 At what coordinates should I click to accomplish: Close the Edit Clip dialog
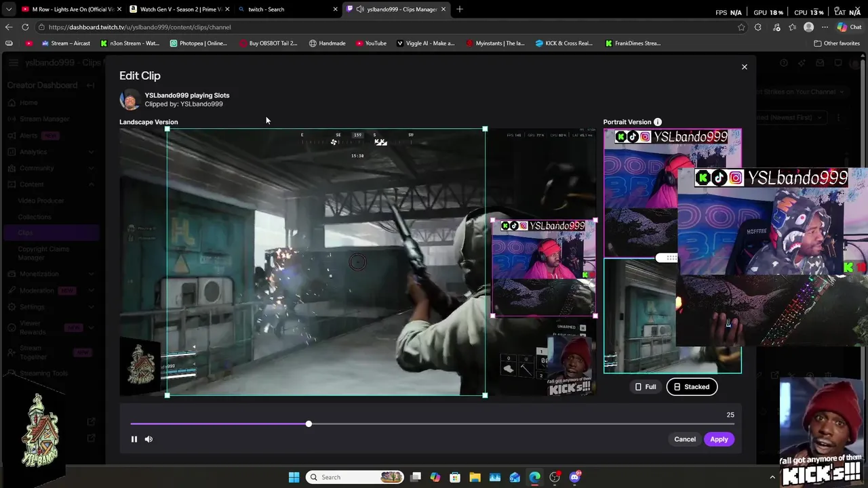tap(744, 67)
